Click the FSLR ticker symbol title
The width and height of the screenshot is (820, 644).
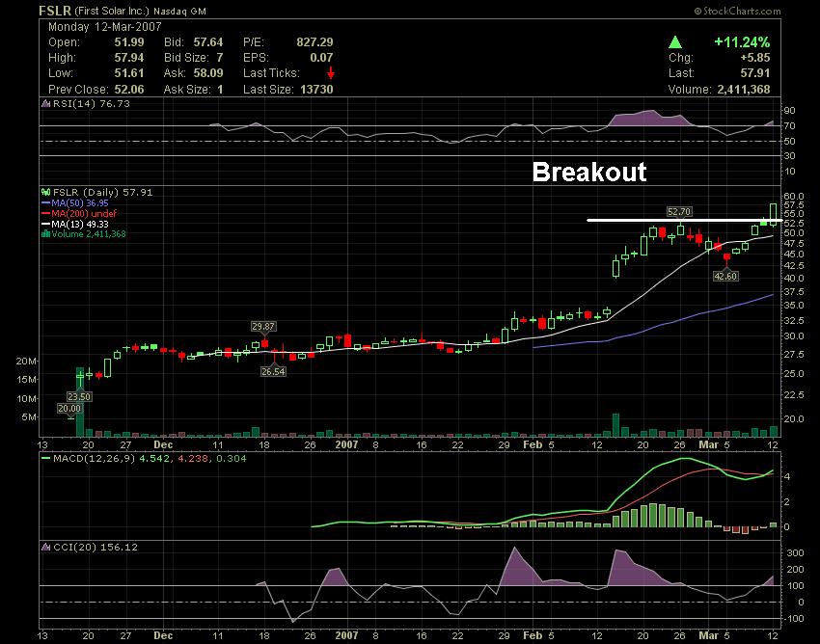click(55, 11)
